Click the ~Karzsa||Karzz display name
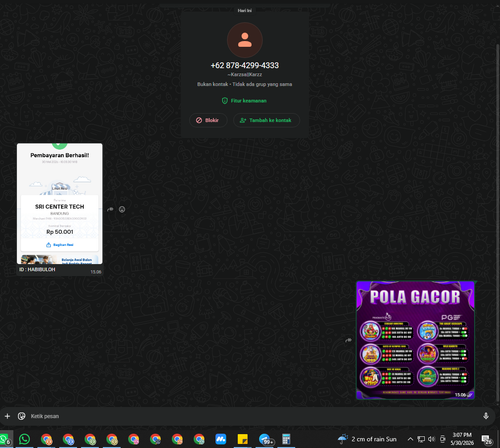 coord(245,75)
